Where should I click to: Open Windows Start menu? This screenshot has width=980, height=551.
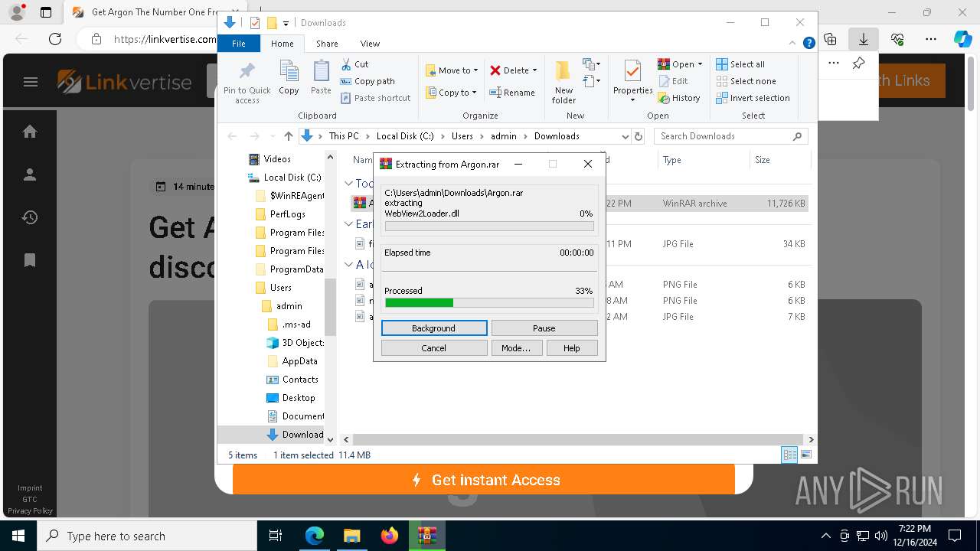click(x=18, y=536)
